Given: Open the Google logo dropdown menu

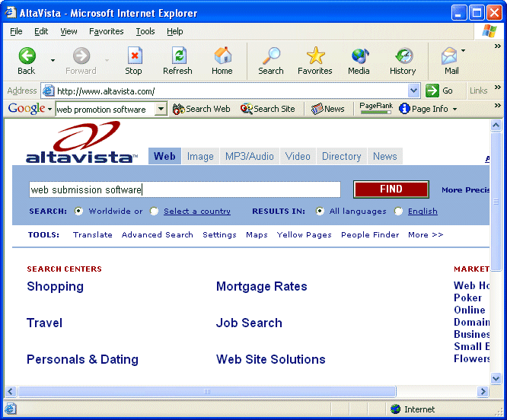Looking at the screenshot, I should pyautogui.click(x=49, y=110).
